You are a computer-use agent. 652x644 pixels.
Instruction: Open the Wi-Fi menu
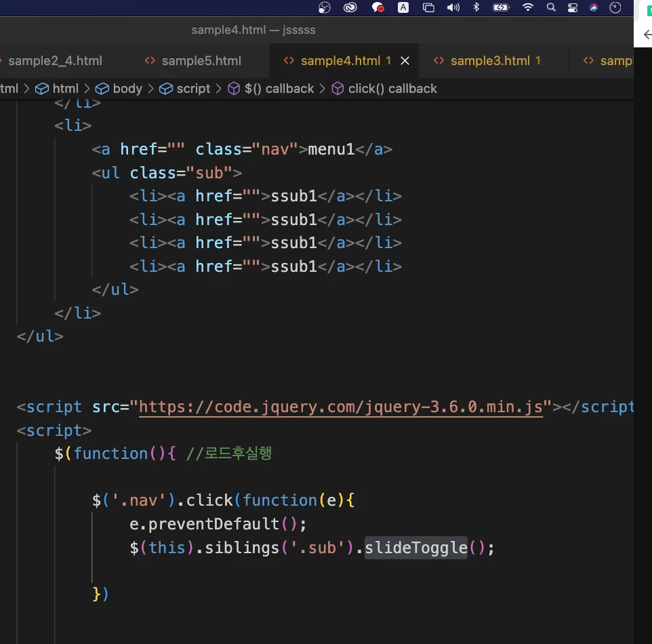point(528,7)
